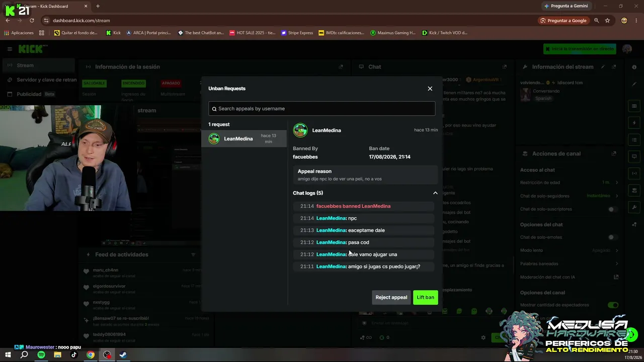The width and height of the screenshot is (644, 362).
Task: Lift the ban for LeanMedina
Action: pyautogui.click(x=425, y=298)
